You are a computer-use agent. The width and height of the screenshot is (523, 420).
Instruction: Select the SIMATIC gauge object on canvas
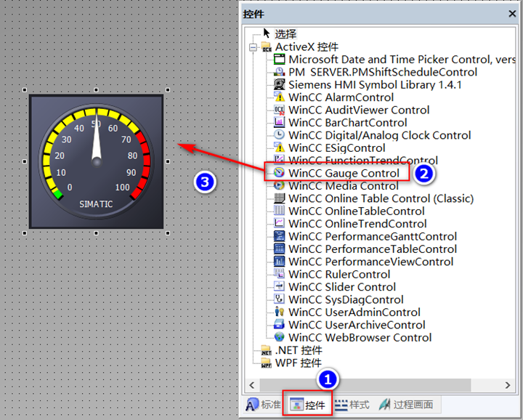[97, 162]
